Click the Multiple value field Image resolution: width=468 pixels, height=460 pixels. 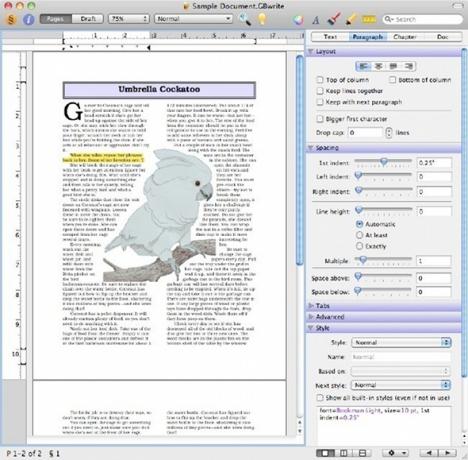pos(434,261)
